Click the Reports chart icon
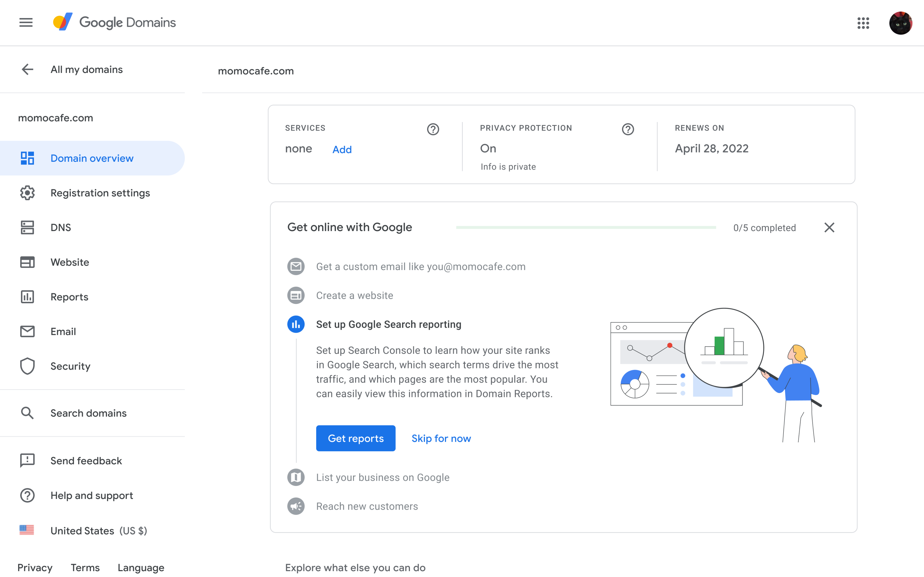924x577 pixels. [28, 297]
